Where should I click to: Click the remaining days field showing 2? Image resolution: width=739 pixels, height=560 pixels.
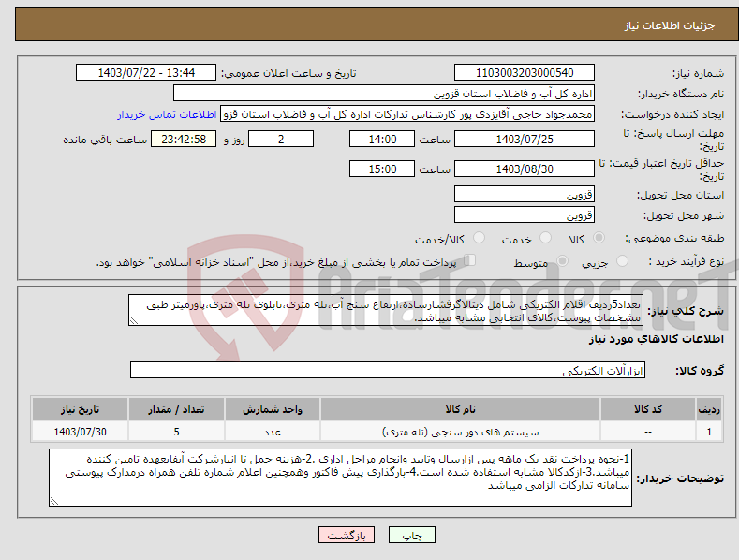click(x=281, y=139)
